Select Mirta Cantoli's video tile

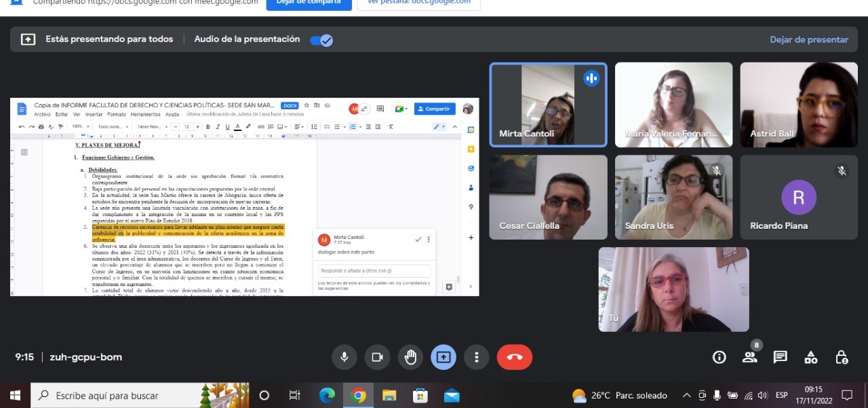click(548, 105)
